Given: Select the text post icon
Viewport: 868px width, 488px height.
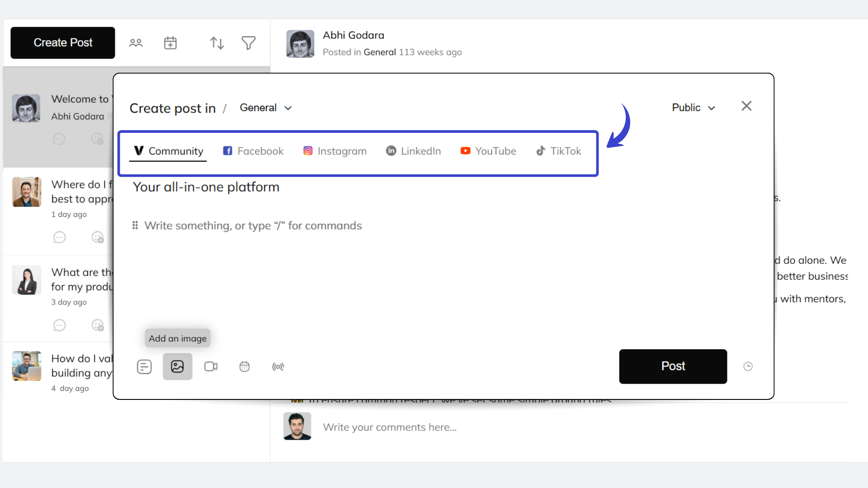Looking at the screenshot, I should [144, 366].
